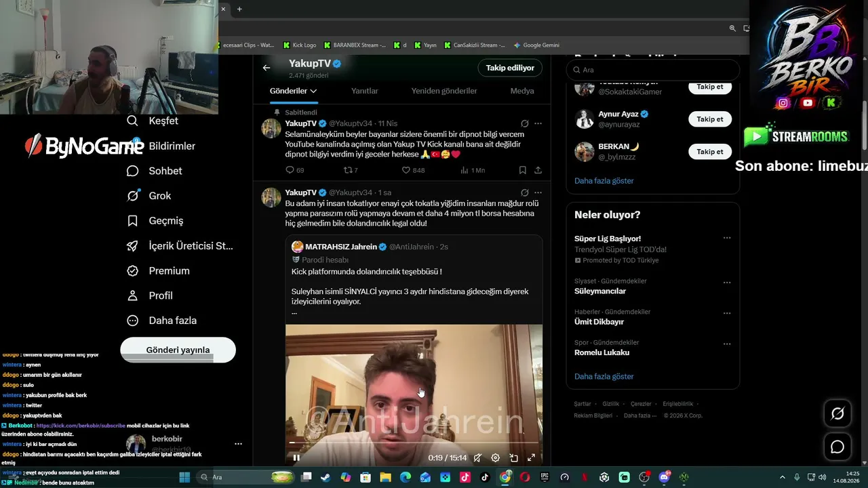Viewport: 868px width, 488px height.
Task: Click the Grok icon on the pinned post
Action: [524, 123]
